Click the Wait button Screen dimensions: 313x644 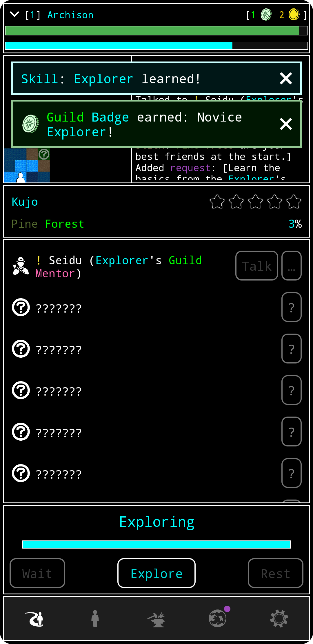pyautogui.click(x=37, y=573)
